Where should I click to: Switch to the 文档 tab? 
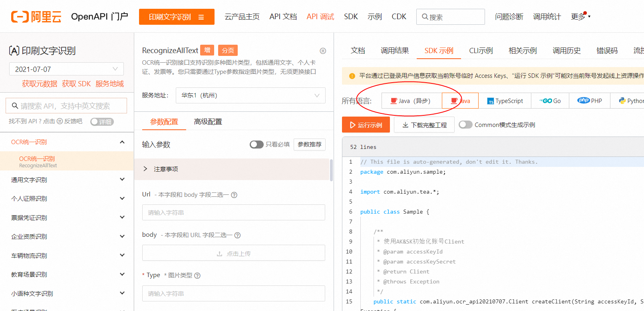(x=358, y=51)
